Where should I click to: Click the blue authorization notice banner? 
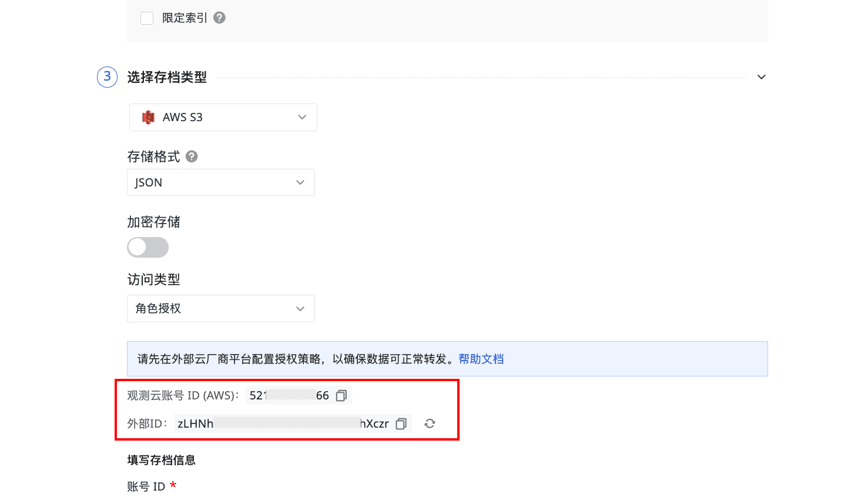coord(447,359)
